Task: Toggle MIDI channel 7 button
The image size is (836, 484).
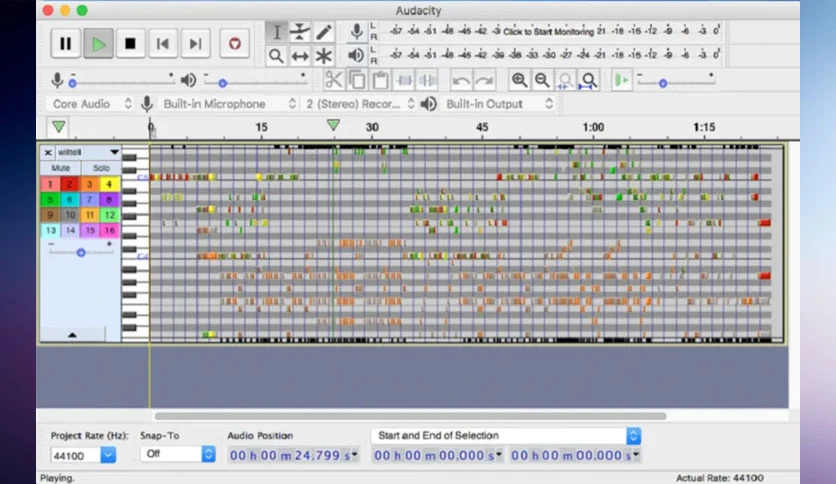Action: point(90,200)
